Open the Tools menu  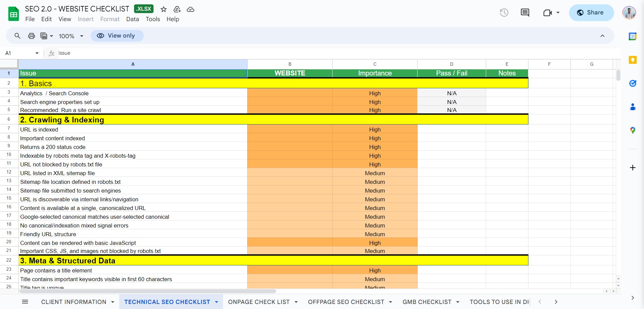pos(153,19)
